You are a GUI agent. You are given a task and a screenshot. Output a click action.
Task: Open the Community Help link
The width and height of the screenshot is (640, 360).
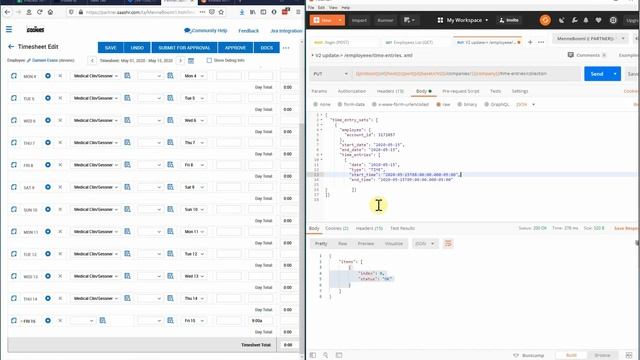[x=206, y=31]
